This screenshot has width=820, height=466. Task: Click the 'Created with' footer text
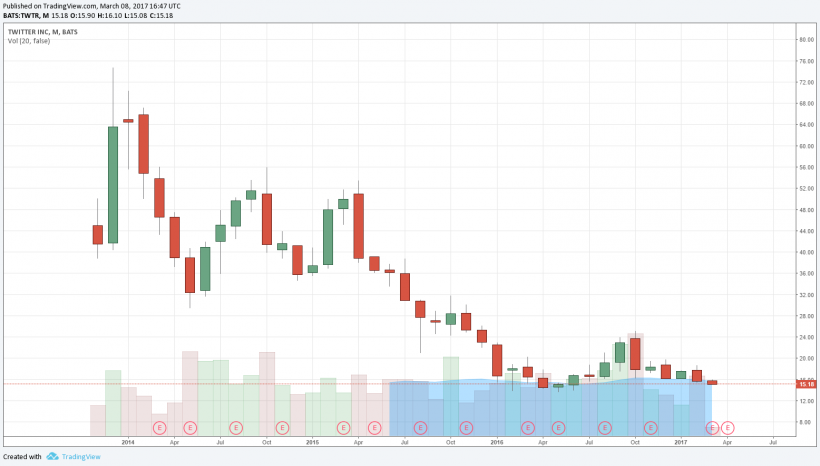(22, 457)
